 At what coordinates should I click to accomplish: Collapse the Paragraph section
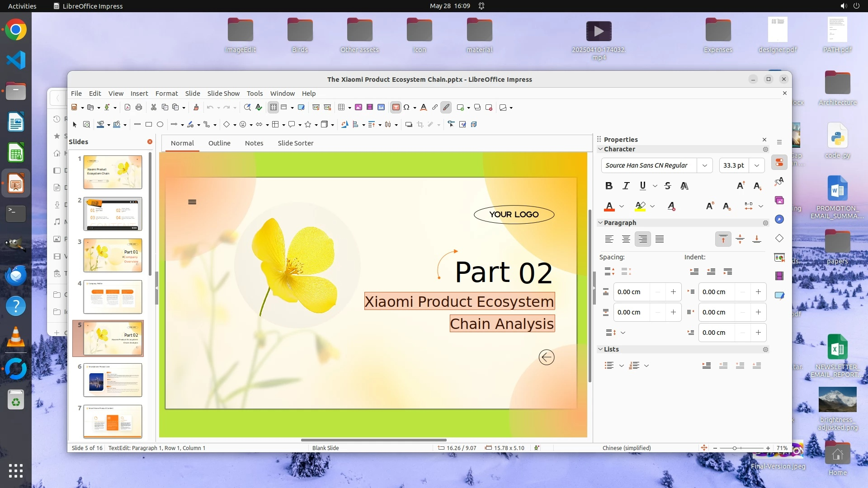[600, 223]
